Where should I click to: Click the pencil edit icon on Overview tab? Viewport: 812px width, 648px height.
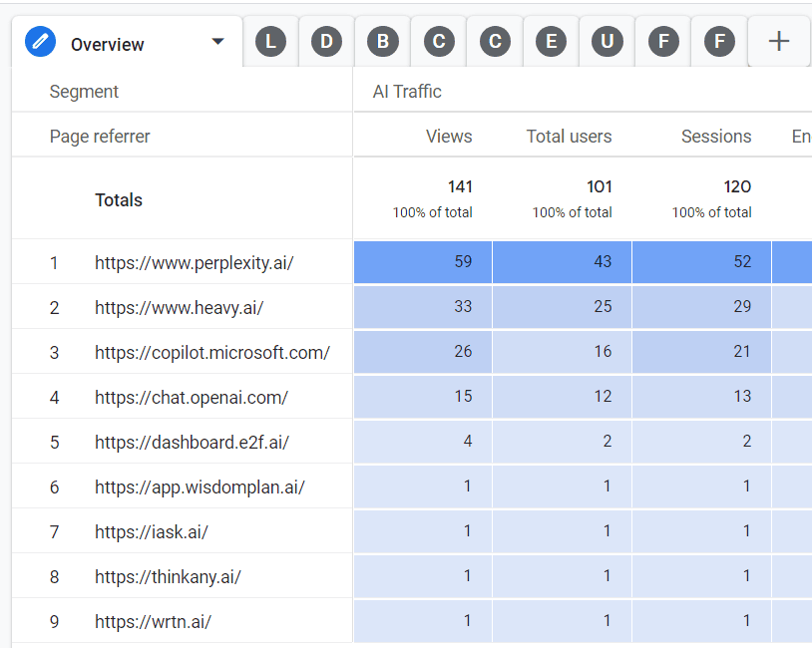tap(40, 42)
